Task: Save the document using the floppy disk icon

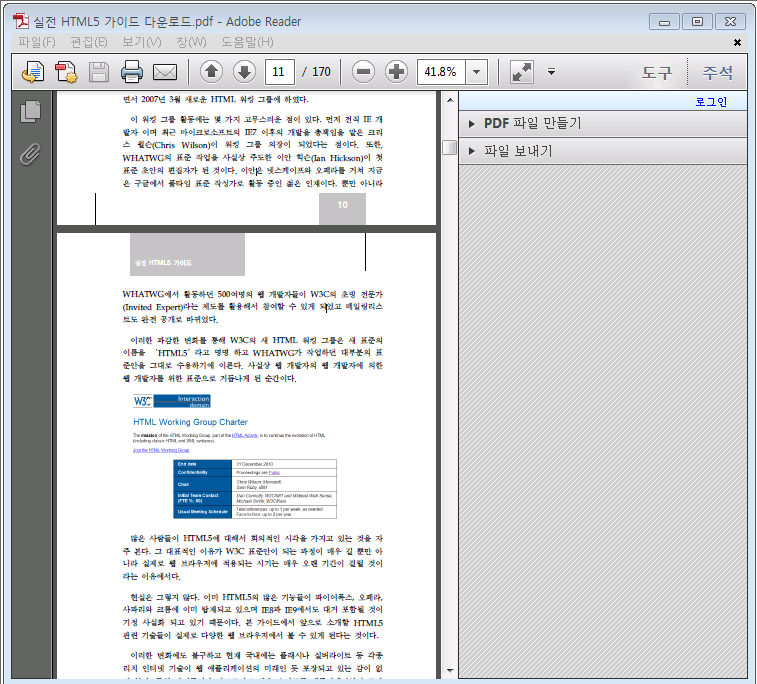Action: tap(98, 72)
